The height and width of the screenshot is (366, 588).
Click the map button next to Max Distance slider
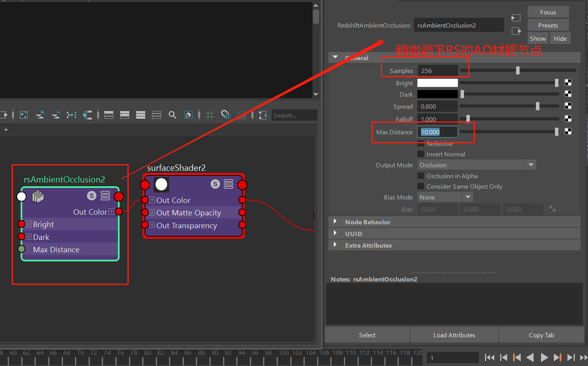568,132
